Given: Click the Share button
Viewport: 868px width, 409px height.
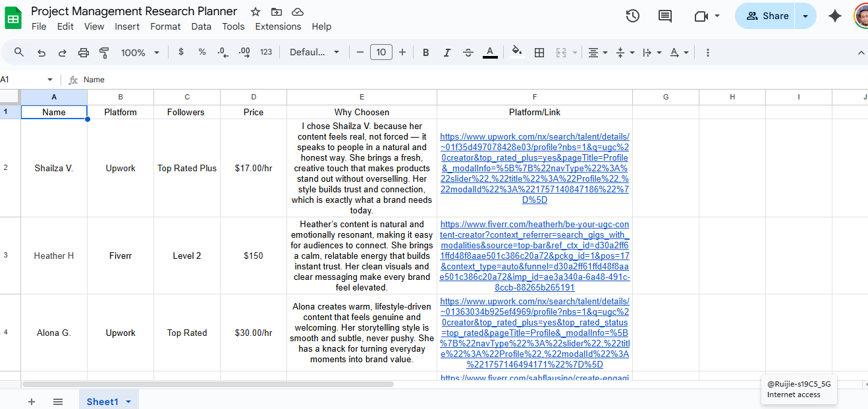Looking at the screenshot, I should (x=767, y=16).
